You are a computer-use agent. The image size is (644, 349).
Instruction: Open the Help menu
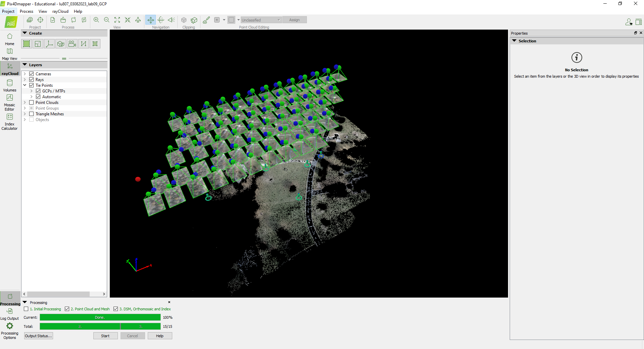[x=78, y=11]
